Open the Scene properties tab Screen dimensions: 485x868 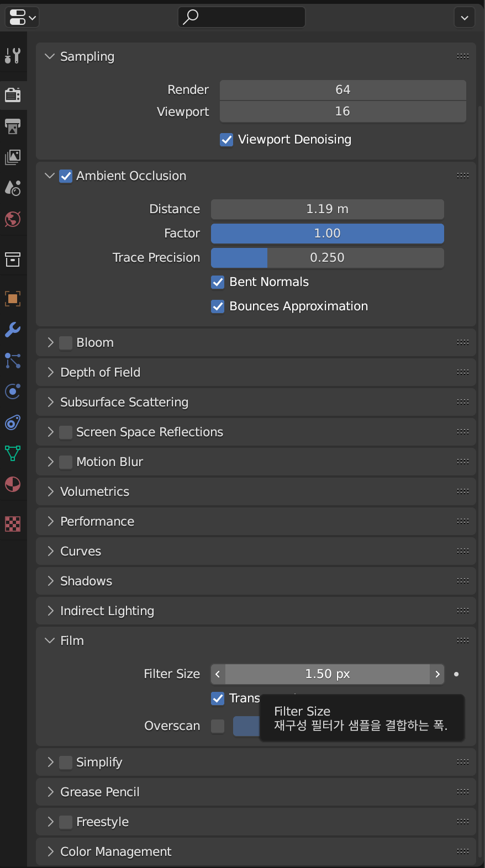(x=13, y=188)
